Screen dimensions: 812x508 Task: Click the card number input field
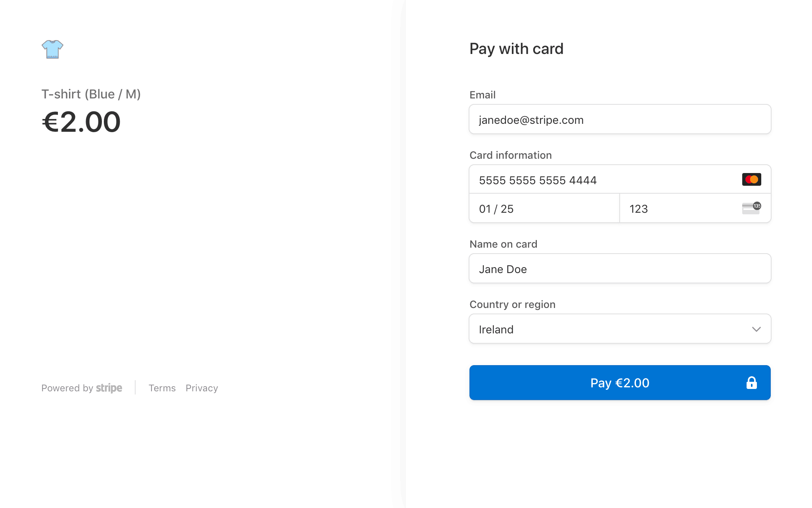click(x=620, y=180)
